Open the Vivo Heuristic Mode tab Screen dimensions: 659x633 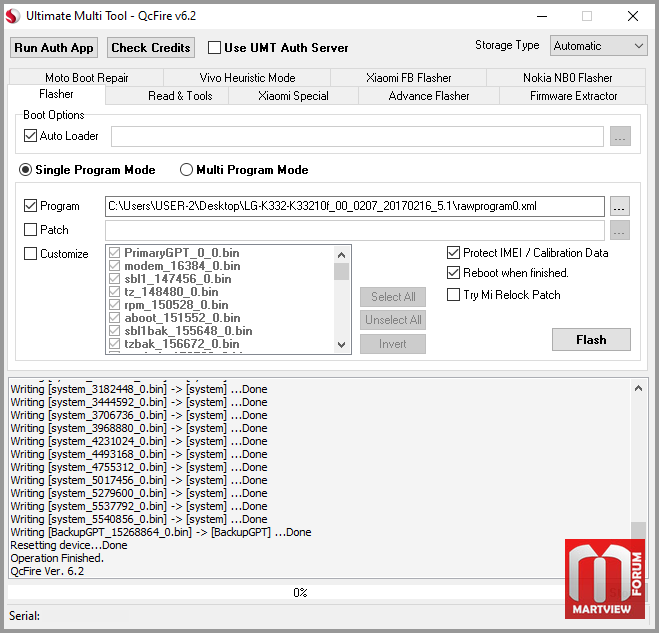(247, 78)
